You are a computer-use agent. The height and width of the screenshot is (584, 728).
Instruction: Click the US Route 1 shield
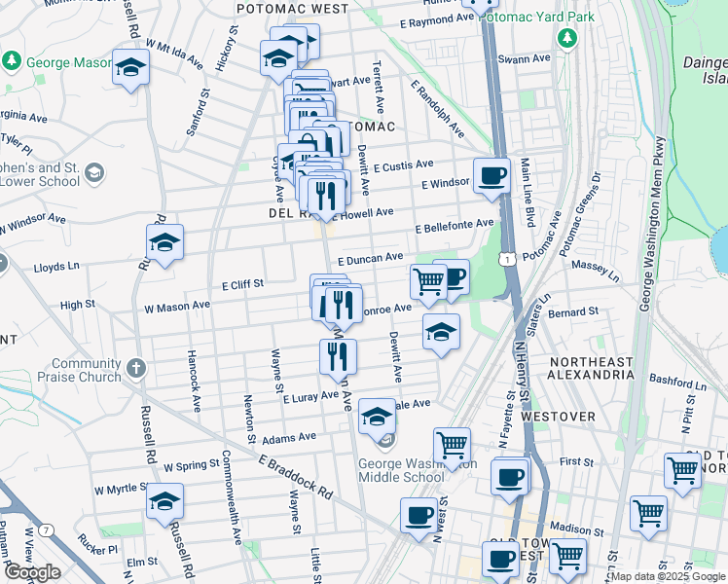[x=508, y=259]
